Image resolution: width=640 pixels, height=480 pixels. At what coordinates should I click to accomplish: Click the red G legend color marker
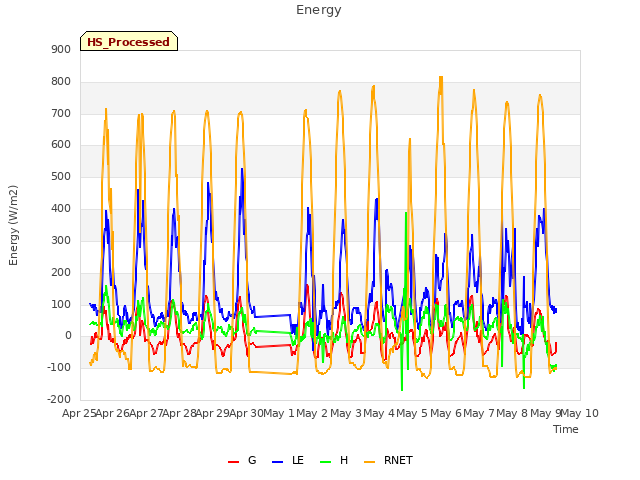[233, 462]
